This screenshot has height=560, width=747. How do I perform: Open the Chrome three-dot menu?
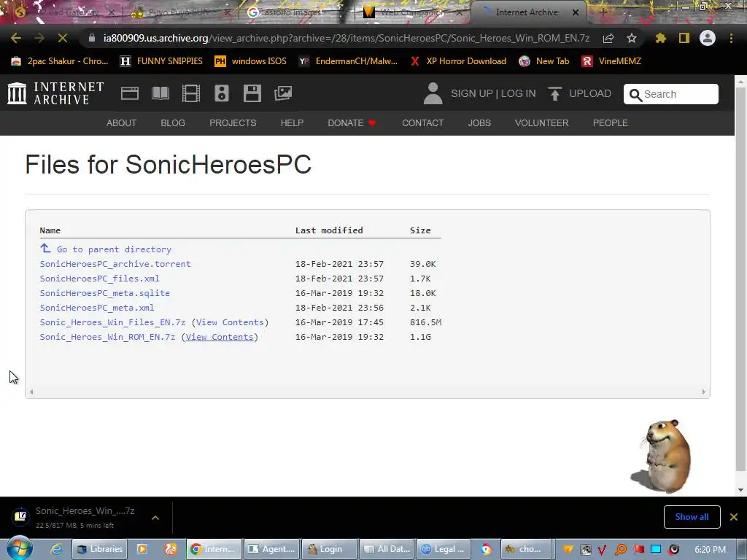pos(731,38)
